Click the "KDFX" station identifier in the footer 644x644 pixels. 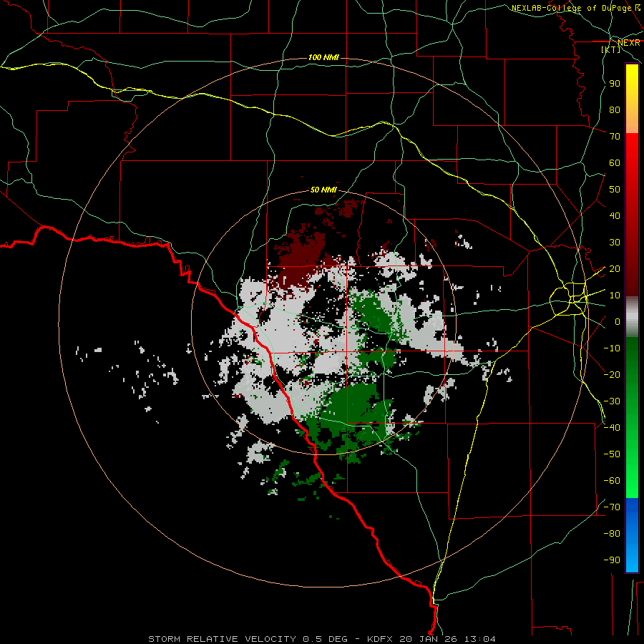[381, 639]
